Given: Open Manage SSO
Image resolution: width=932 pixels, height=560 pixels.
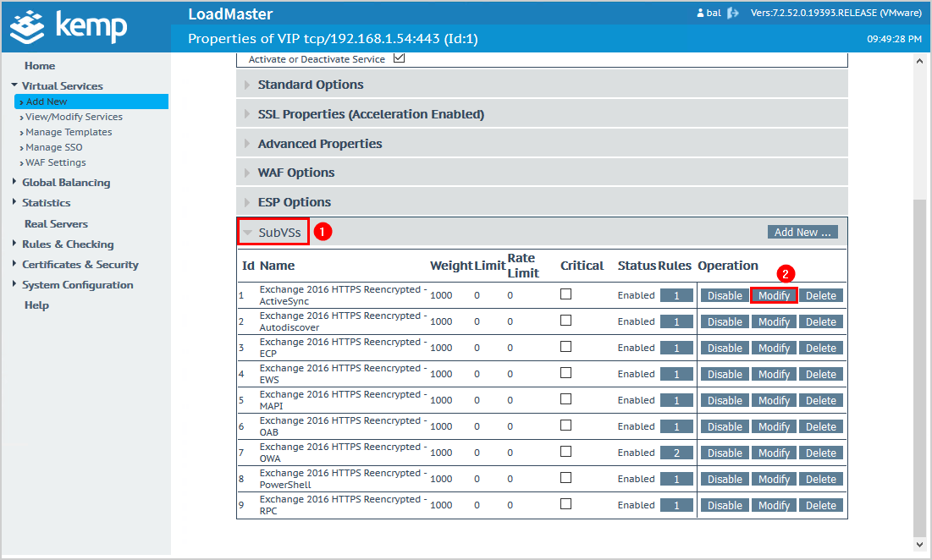Looking at the screenshot, I should click(53, 147).
